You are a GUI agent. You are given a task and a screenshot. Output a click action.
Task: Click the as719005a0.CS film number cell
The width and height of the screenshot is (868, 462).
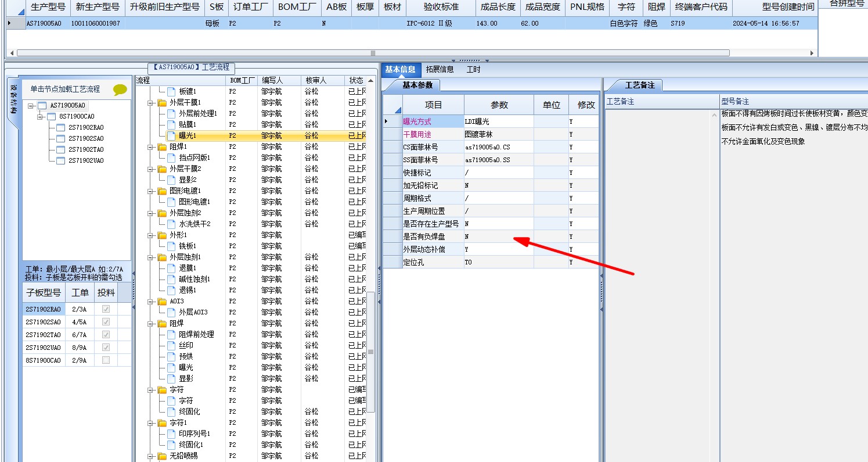499,147
